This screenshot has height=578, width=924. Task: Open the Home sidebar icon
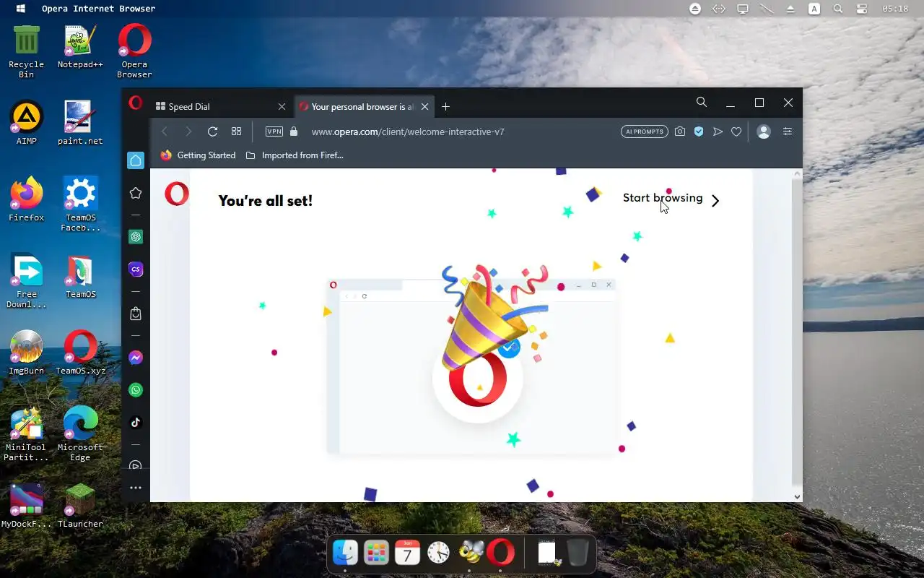[136, 160]
